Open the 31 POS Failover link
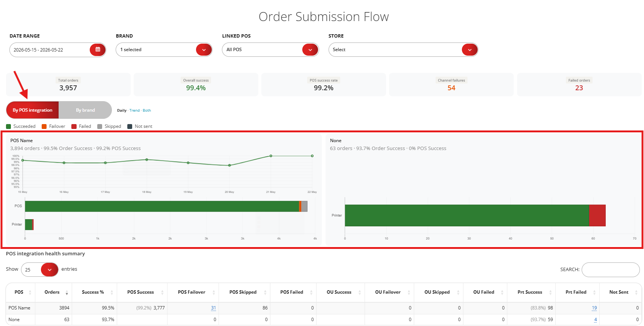This screenshot has width=644, height=326. click(213, 308)
